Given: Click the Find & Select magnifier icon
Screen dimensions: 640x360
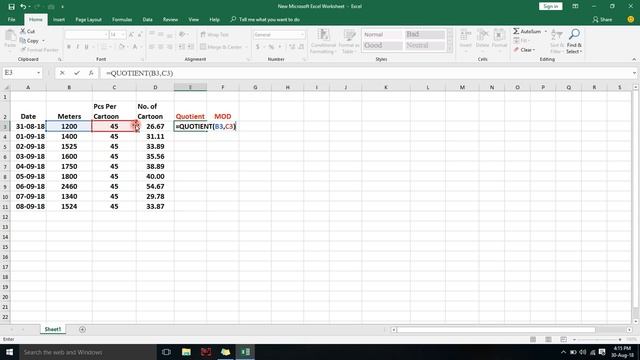Looking at the screenshot, I should tap(574, 34).
